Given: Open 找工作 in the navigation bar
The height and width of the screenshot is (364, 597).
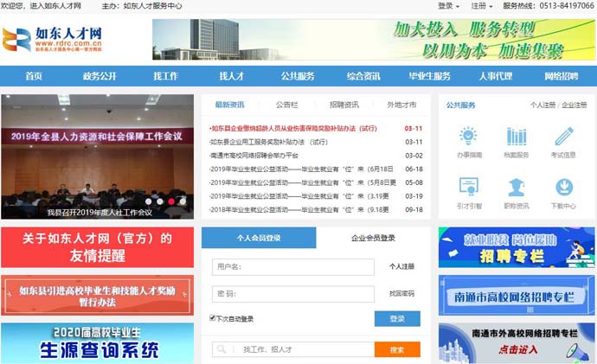Looking at the screenshot, I should coord(165,76).
